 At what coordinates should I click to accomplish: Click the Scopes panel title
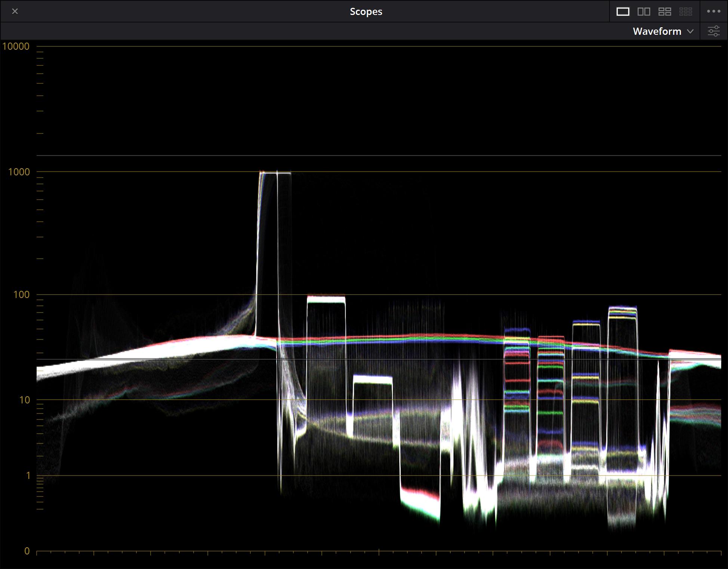pos(366,12)
